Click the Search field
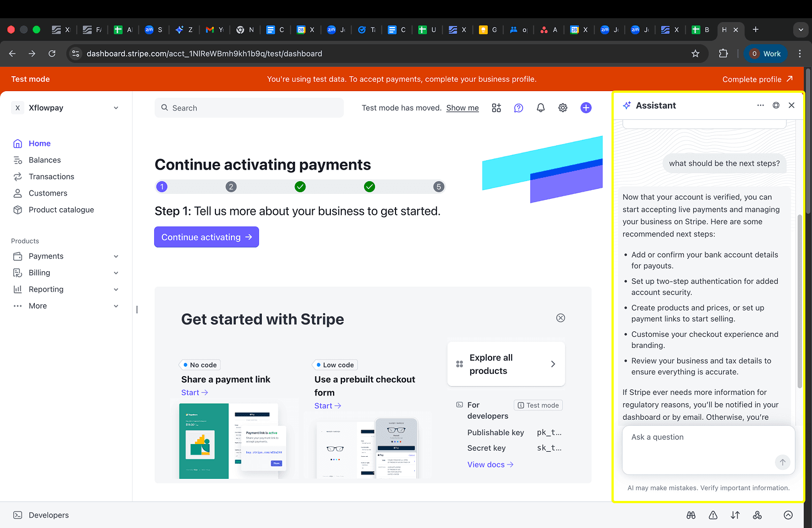 [249, 108]
